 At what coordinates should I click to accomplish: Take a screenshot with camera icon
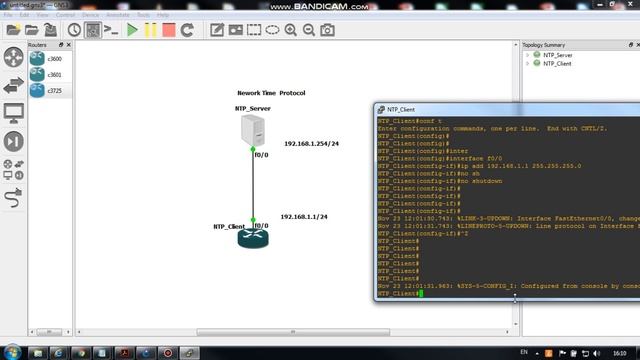[327, 30]
